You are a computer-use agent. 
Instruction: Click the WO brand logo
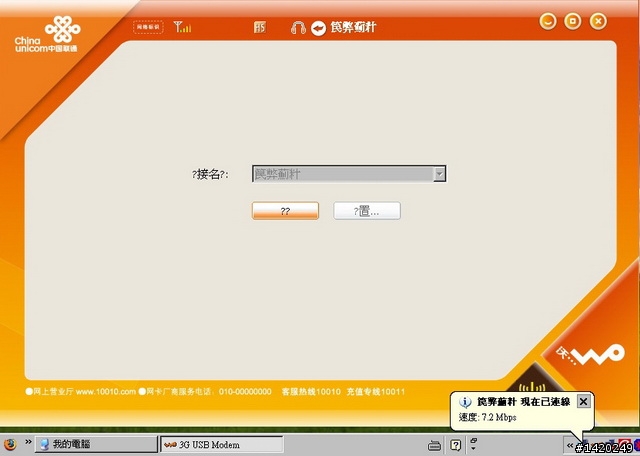pyautogui.click(x=591, y=354)
